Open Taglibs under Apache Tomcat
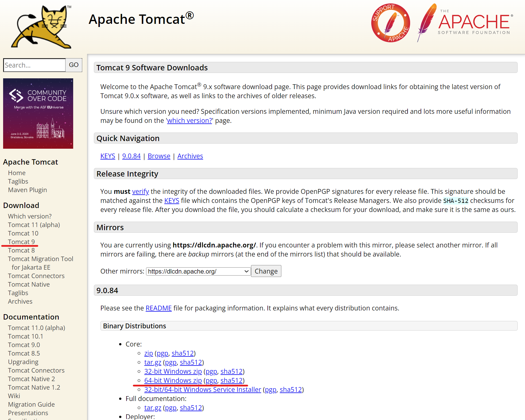 tap(18, 181)
